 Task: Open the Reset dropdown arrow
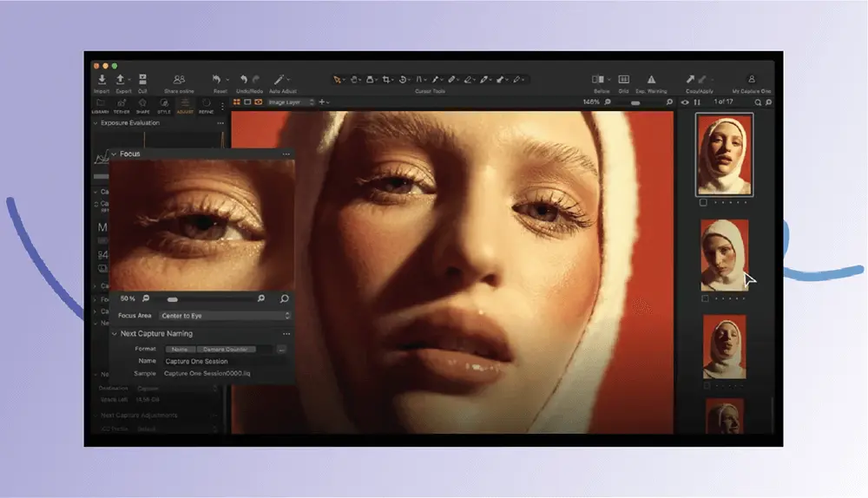click(227, 80)
